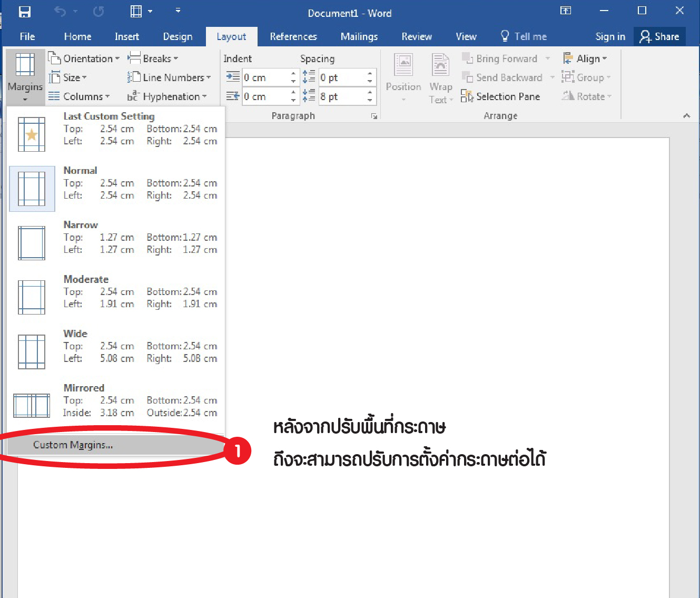Choose Narrow margins preset

(116, 243)
